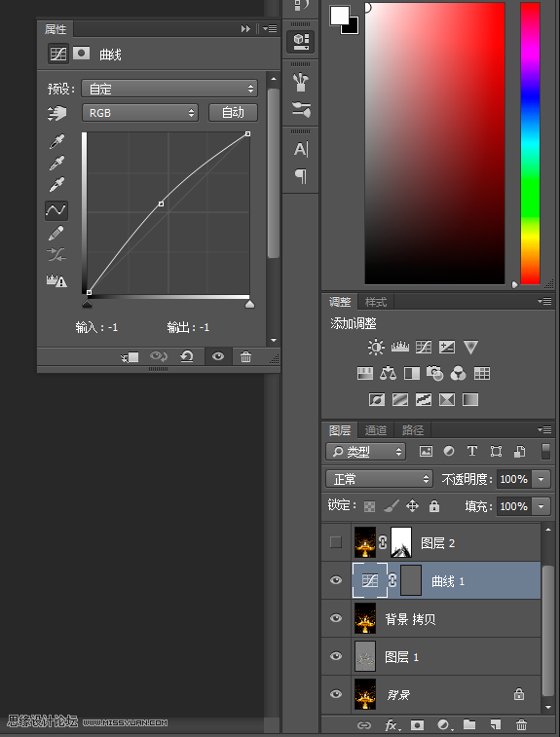
Task: Add an Exposure adjustment
Action: pyautogui.click(x=447, y=348)
